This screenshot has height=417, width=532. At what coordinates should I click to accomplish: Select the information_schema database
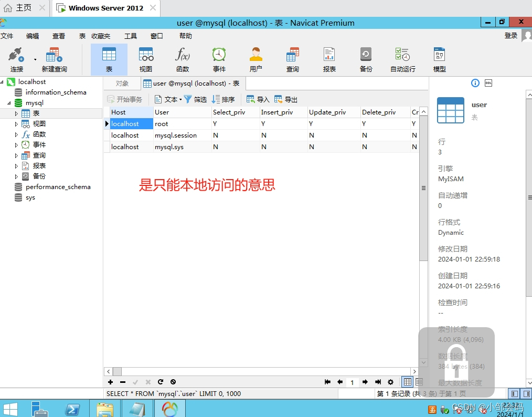(56, 92)
